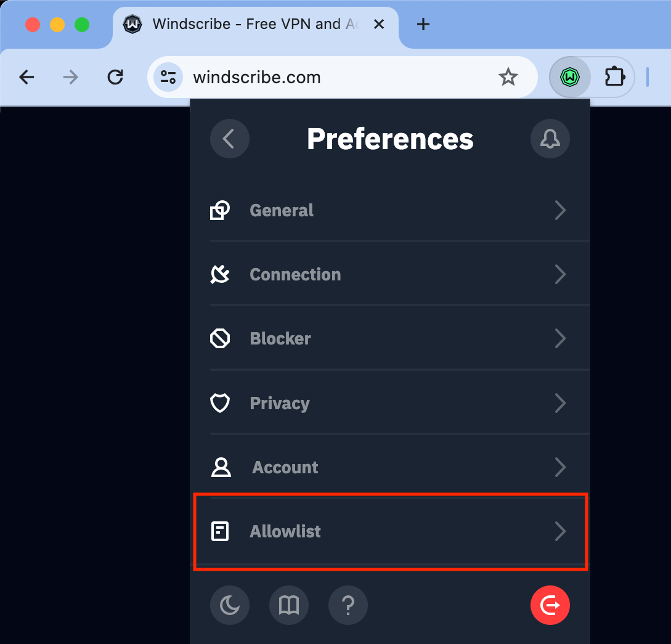The width and height of the screenshot is (671, 644).
Task: Select the Blocker shield icon
Action: pos(220,338)
